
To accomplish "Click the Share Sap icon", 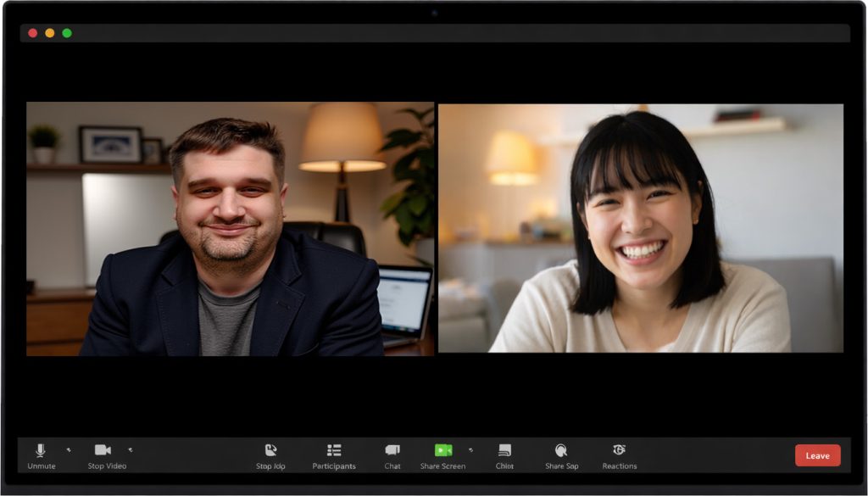I will 560,450.
